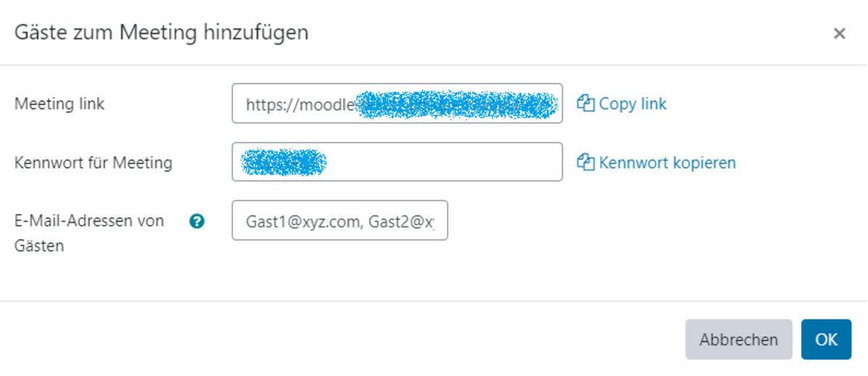The height and width of the screenshot is (376, 868).
Task: Close the dialog with the X icon
Action: tap(839, 33)
